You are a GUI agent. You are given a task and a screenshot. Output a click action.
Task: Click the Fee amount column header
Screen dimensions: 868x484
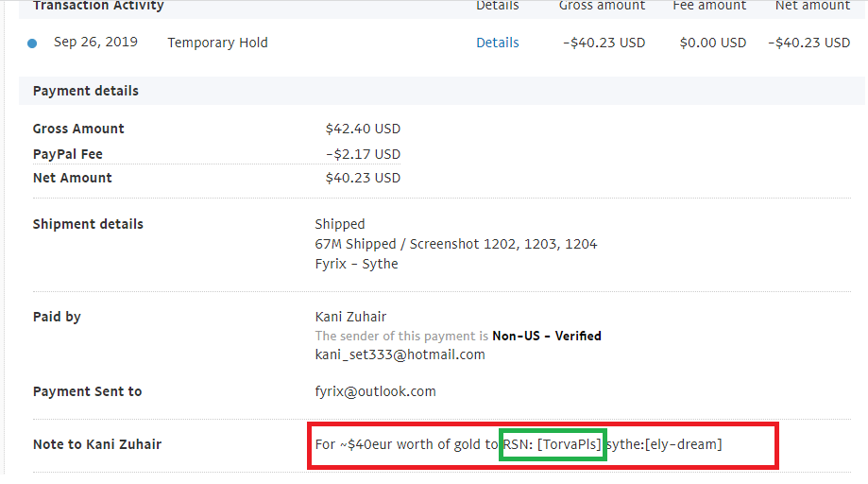[x=709, y=6]
